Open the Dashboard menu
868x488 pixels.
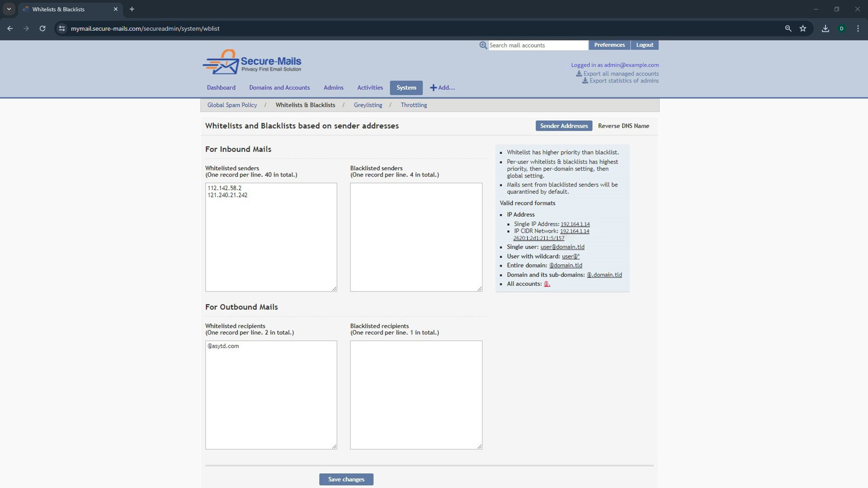(x=221, y=88)
